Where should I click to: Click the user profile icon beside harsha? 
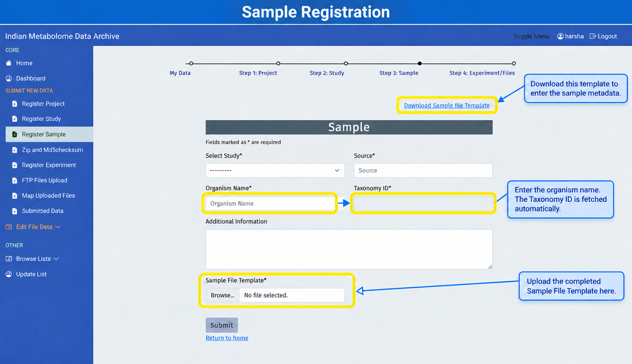coord(560,36)
